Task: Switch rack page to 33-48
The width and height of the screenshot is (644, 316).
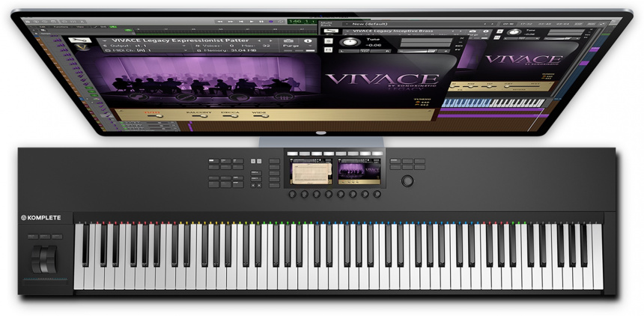Action: pos(544,24)
